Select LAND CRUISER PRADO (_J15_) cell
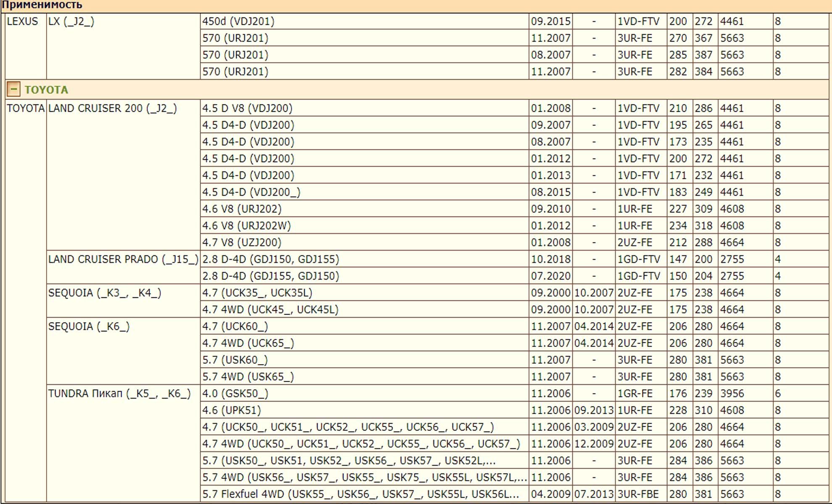 123,268
